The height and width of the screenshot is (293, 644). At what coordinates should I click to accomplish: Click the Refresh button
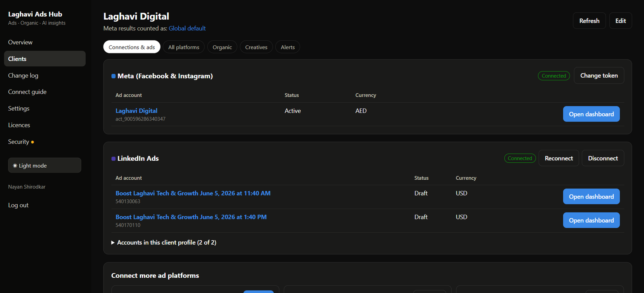click(589, 21)
